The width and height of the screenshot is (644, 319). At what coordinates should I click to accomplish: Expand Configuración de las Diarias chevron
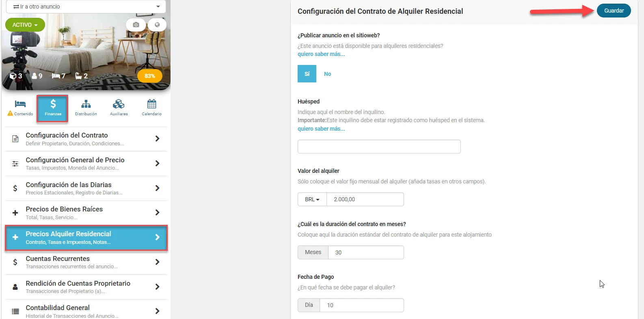[158, 188]
